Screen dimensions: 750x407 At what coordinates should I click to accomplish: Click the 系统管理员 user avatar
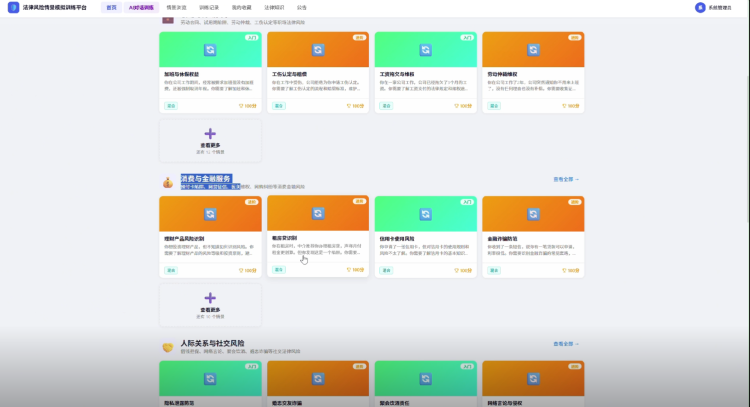[x=700, y=8]
